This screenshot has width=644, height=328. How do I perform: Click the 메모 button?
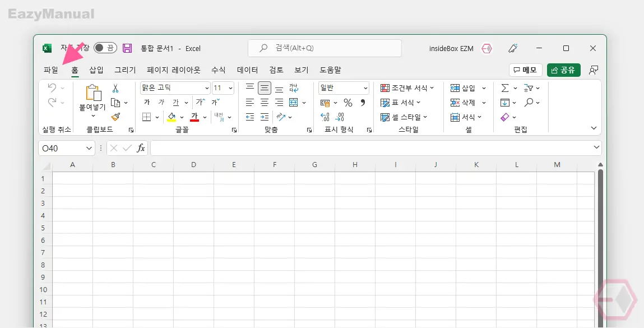click(525, 70)
